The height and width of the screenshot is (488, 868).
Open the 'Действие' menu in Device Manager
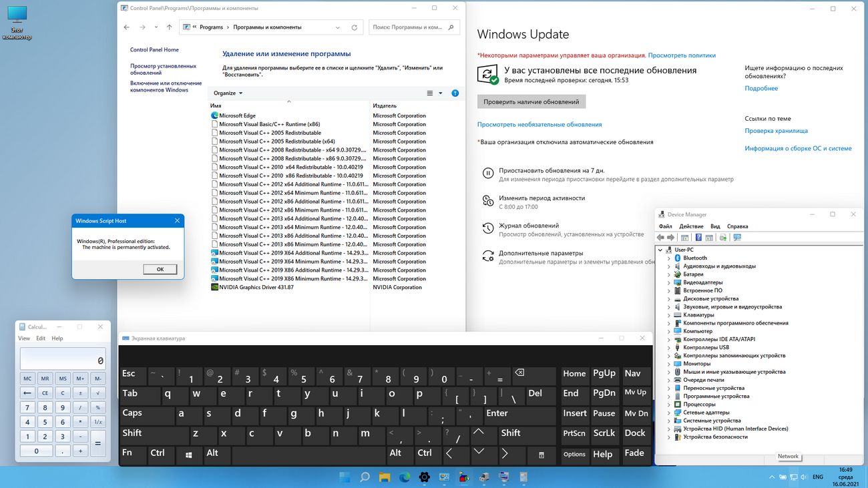tap(691, 226)
